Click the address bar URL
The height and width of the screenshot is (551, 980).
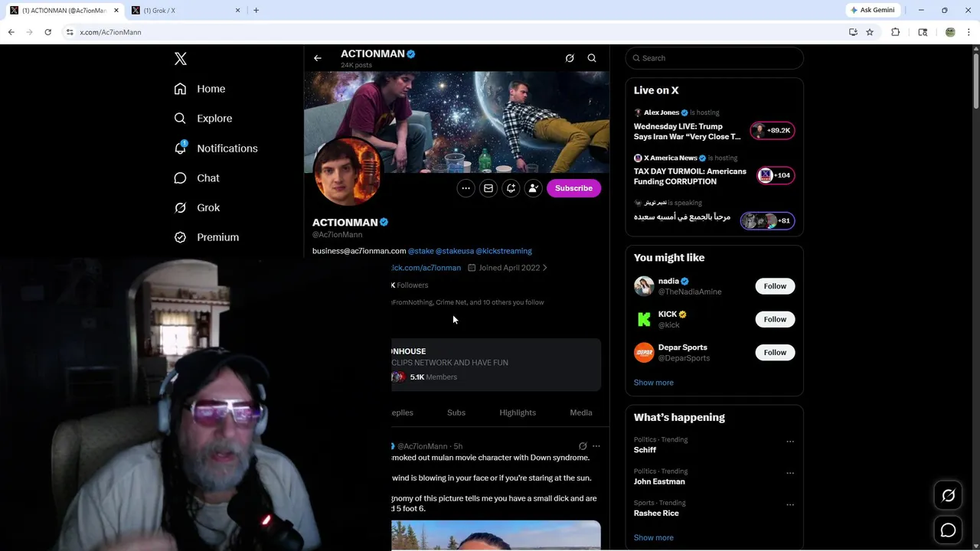[x=110, y=32]
